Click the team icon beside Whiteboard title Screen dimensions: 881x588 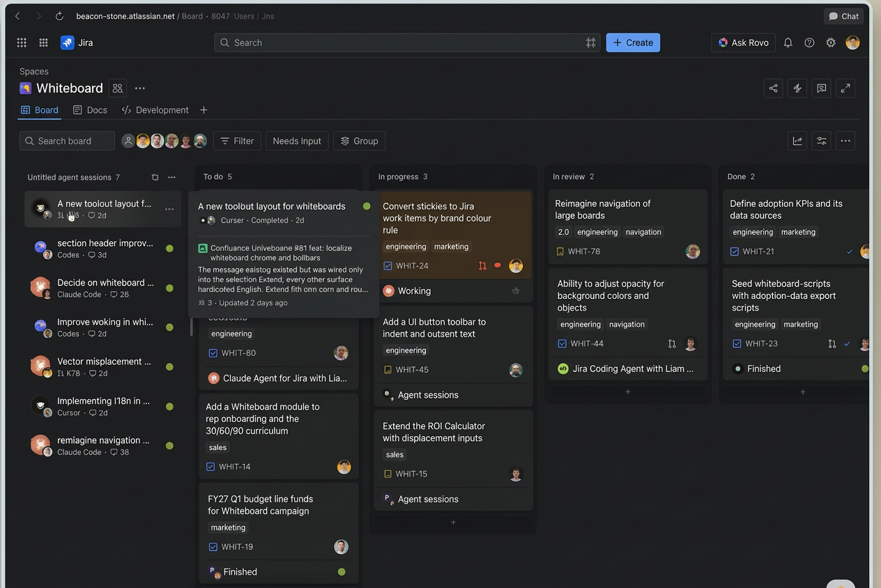(118, 88)
